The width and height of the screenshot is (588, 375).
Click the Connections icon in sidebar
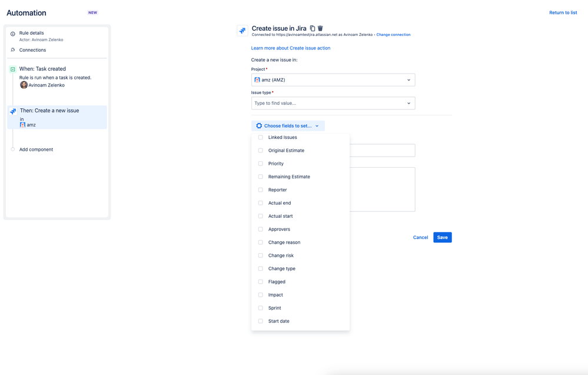point(13,50)
